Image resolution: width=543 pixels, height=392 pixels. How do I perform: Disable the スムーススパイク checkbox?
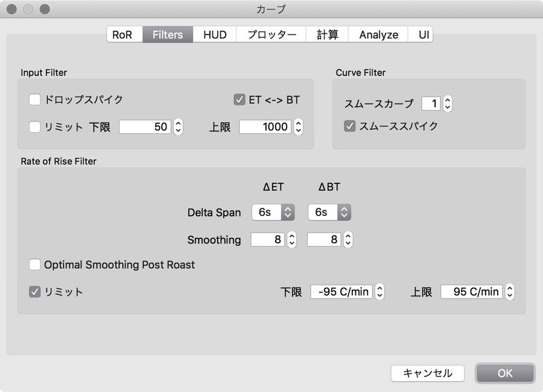tap(350, 126)
